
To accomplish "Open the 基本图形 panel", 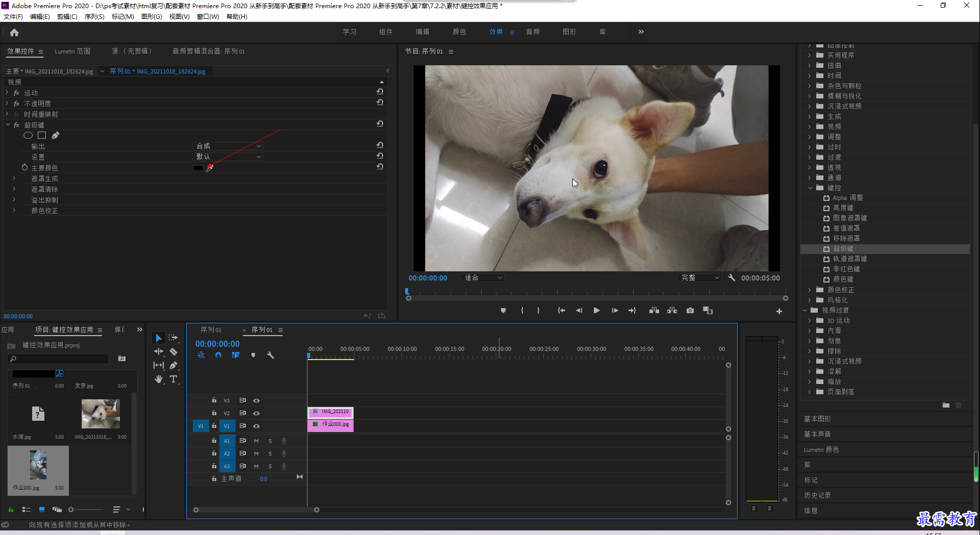I will tap(817, 419).
